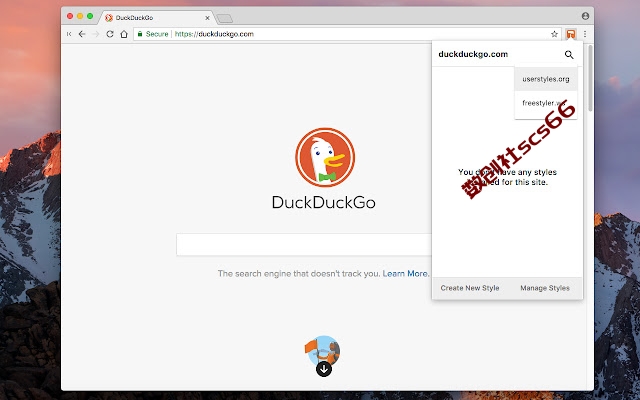Click the Stylish extension icon in toolbar

pos(571,34)
